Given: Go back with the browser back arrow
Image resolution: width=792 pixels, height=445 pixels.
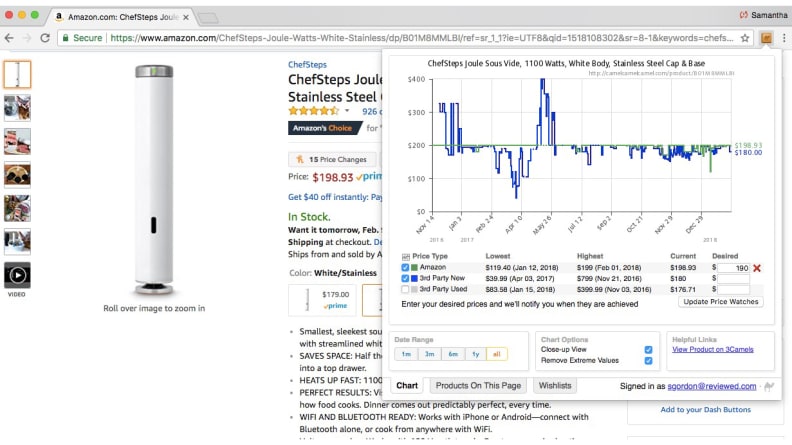Looking at the screenshot, I should [x=9, y=38].
